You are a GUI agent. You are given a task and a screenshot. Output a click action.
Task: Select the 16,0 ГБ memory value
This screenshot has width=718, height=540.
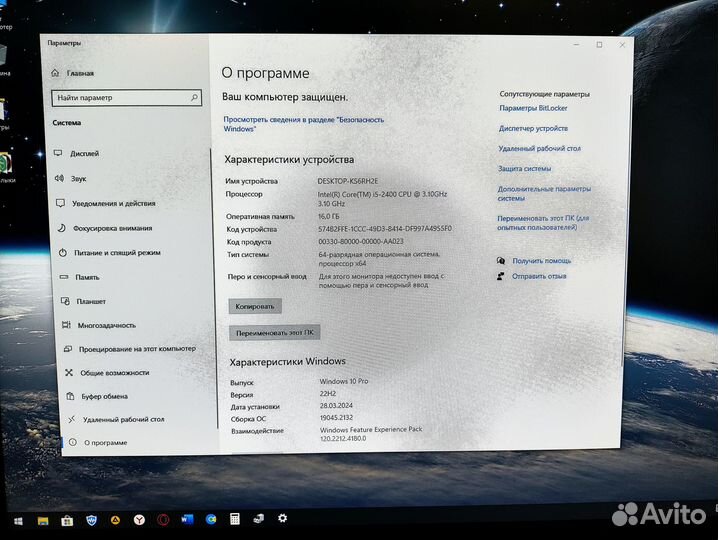click(x=329, y=216)
